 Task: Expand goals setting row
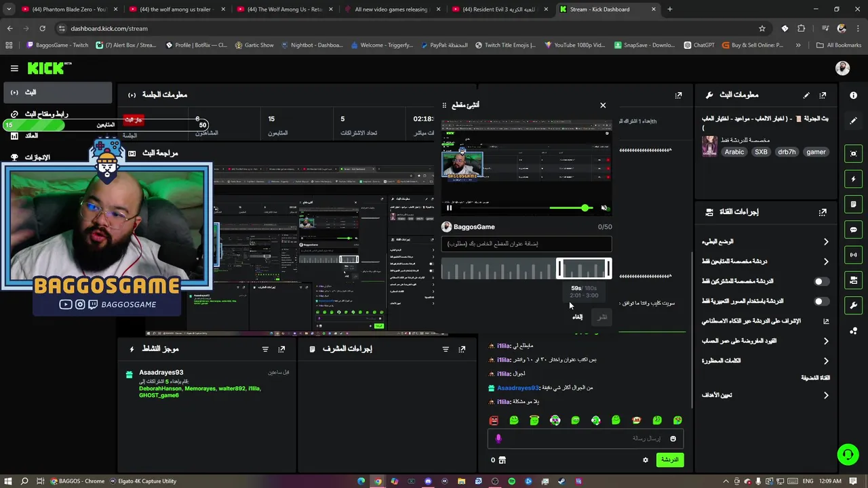(765, 395)
